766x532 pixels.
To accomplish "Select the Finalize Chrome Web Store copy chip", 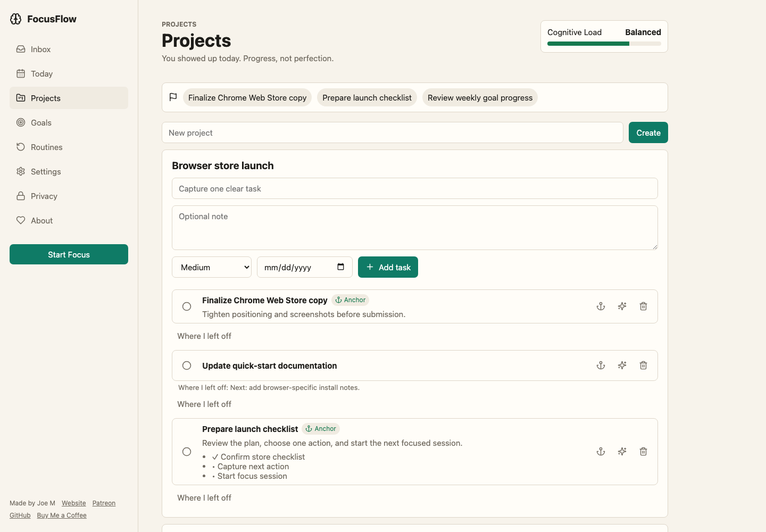I will coord(247,97).
